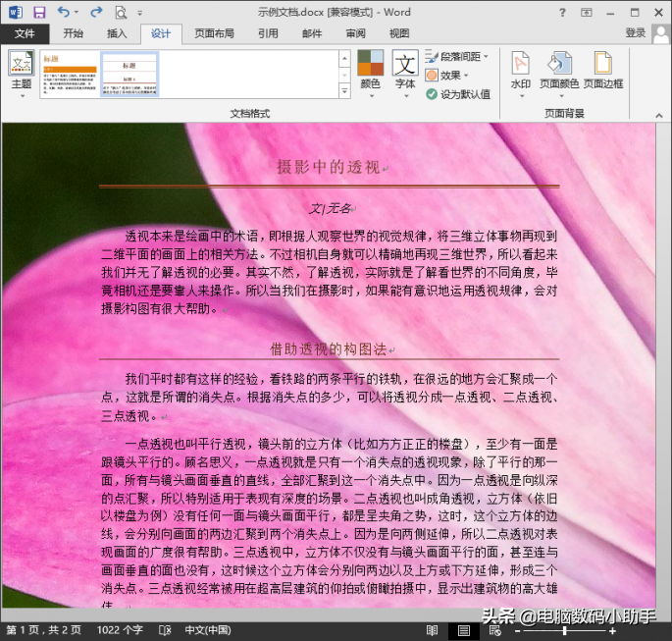Click the heading 借助透视的构图法

[x=329, y=349]
